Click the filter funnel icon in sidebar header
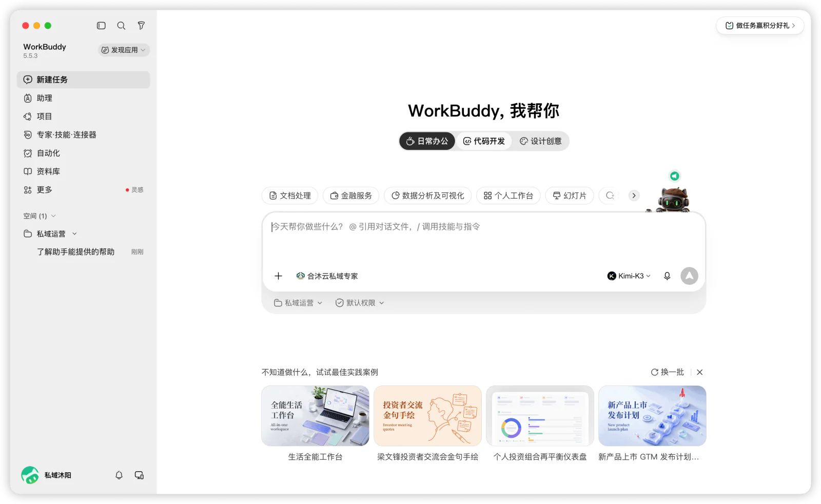The width and height of the screenshot is (821, 504). click(x=141, y=26)
